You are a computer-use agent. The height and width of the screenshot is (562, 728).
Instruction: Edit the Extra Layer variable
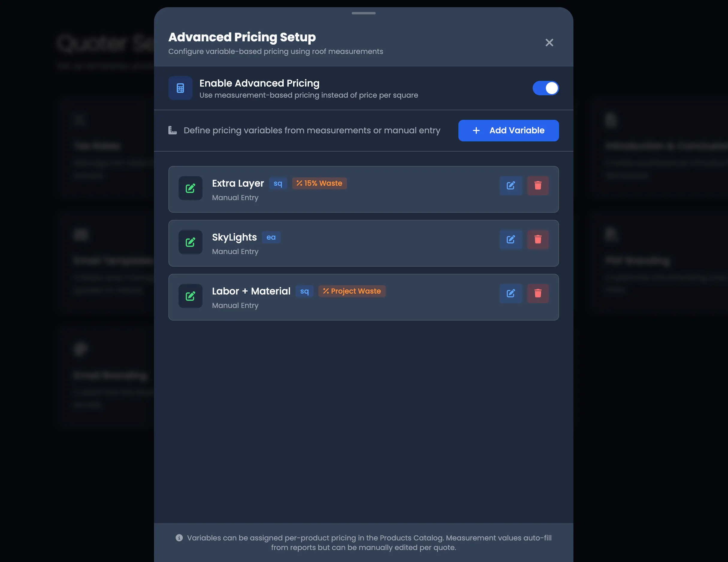[x=511, y=186]
